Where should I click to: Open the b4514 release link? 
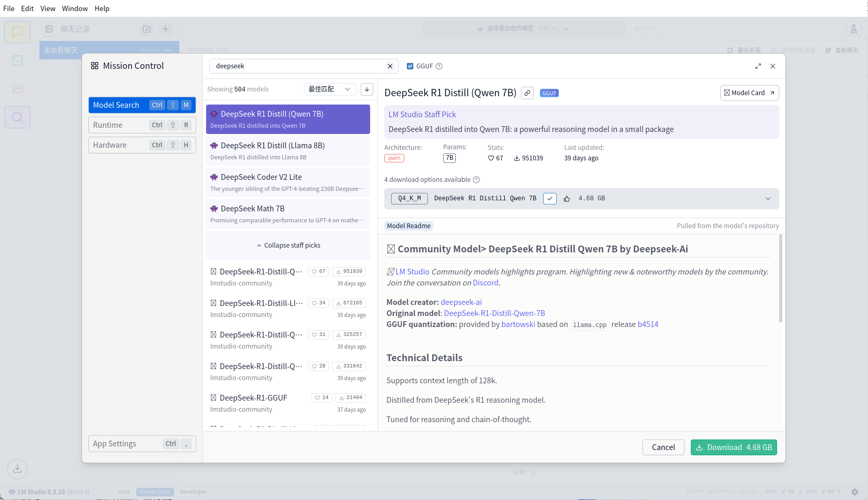tap(648, 324)
